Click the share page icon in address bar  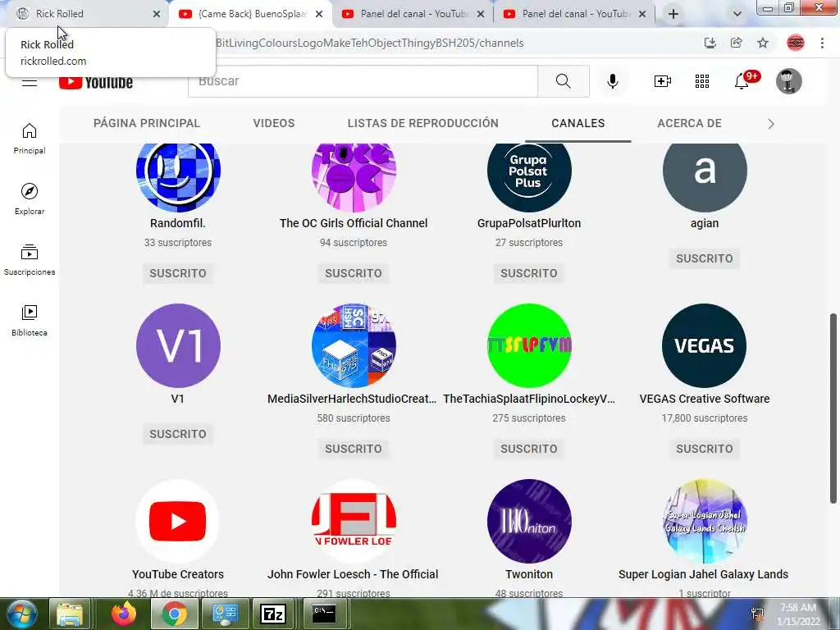pyautogui.click(x=737, y=43)
